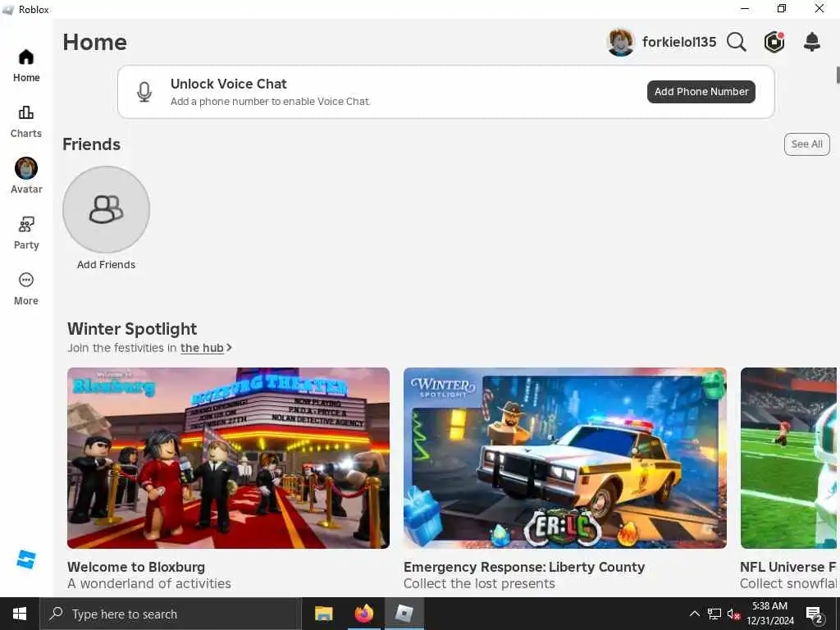Viewport: 840px width, 630px height.
Task: Click the search magnifier icon in header
Action: point(737,42)
